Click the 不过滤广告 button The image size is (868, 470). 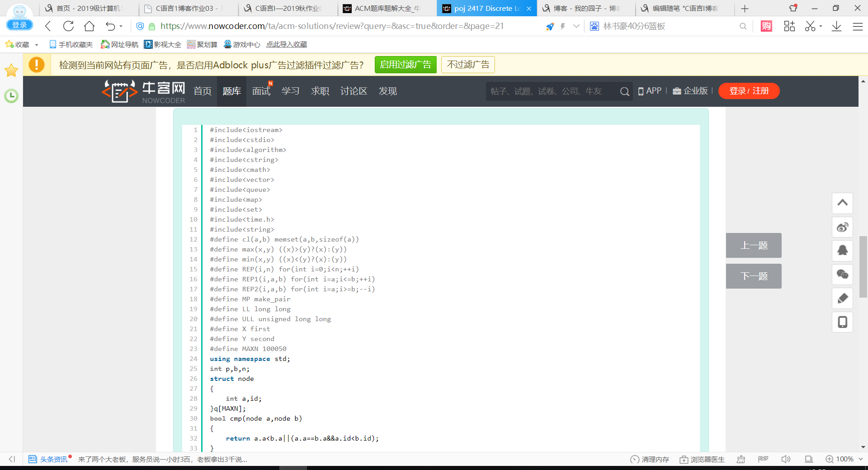tap(468, 65)
